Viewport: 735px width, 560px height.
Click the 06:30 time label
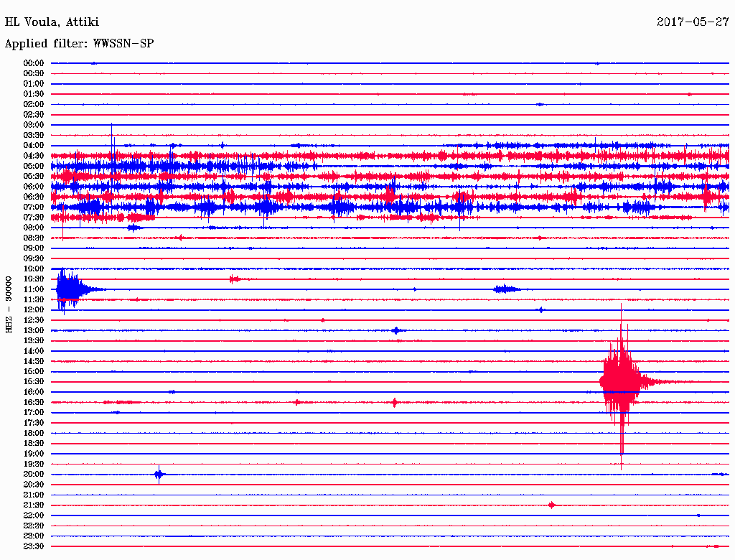[x=34, y=197]
